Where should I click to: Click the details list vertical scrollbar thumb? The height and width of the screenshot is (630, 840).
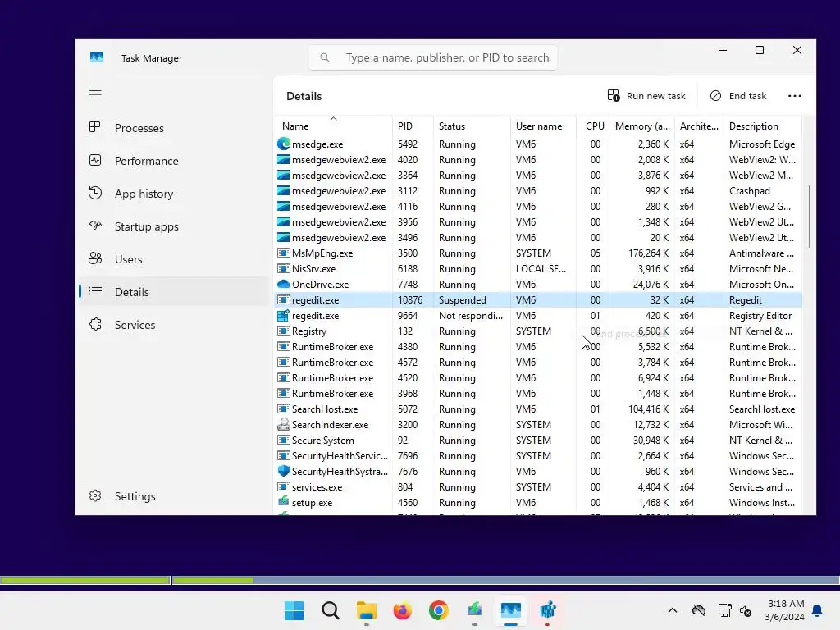(x=809, y=217)
